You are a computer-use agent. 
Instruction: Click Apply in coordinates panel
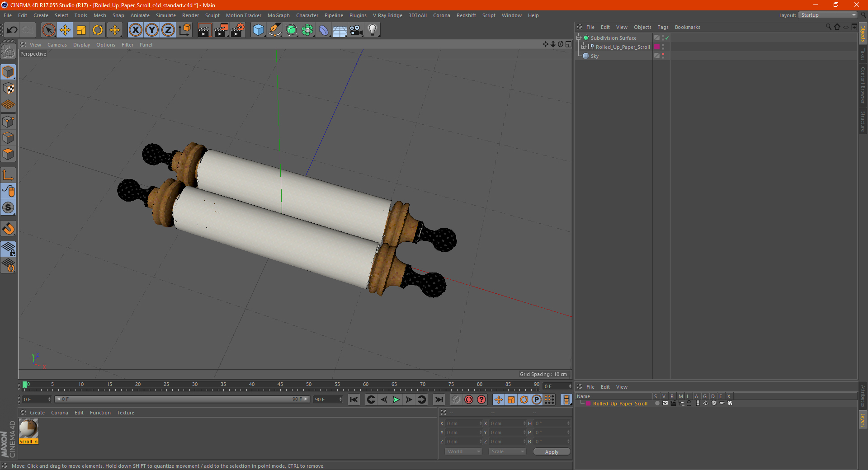pyautogui.click(x=552, y=452)
